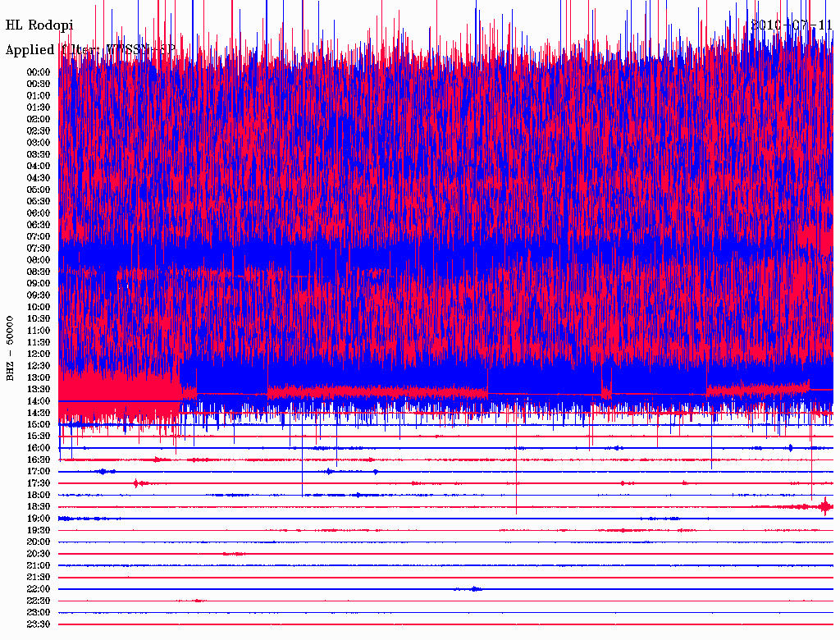Select the 04:00 time label
Viewport: 840px width, 640px height.
point(39,167)
